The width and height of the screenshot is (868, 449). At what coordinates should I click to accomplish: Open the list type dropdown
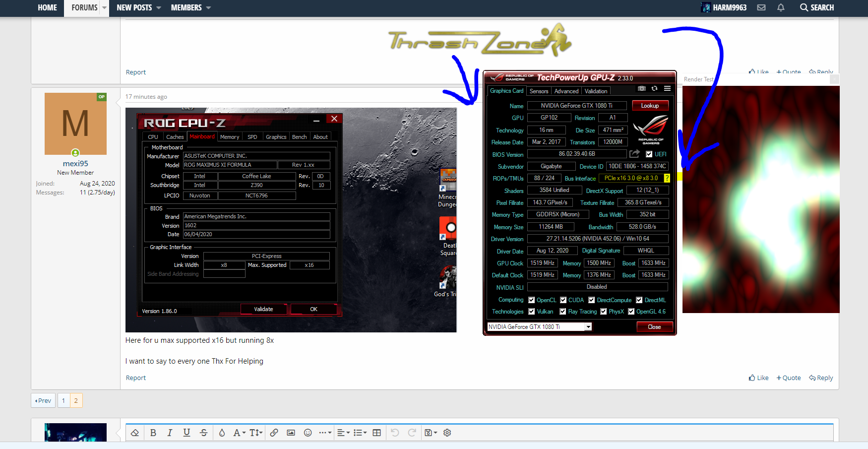(360, 433)
